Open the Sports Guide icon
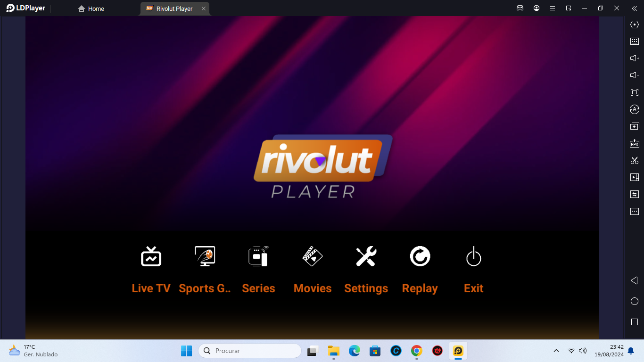Image resolution: width=644 pixels, height=362 pixels. coord(205,256)
